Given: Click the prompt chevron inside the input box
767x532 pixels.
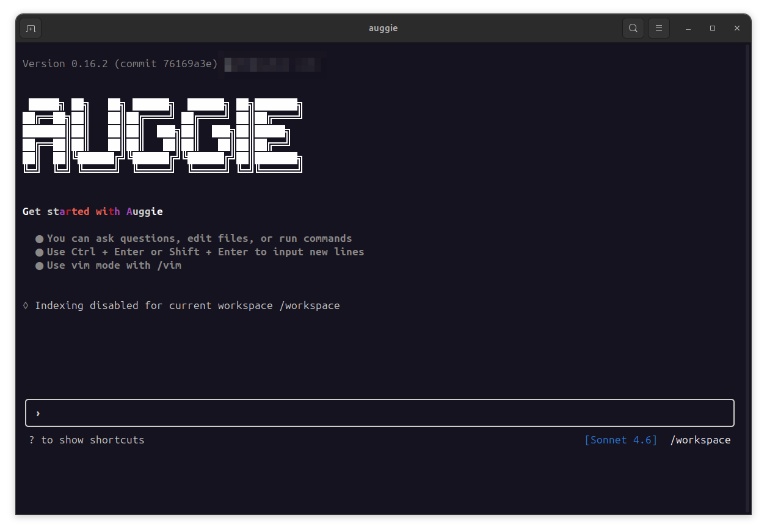Looking at the screenshot, I should click(37, 413).
